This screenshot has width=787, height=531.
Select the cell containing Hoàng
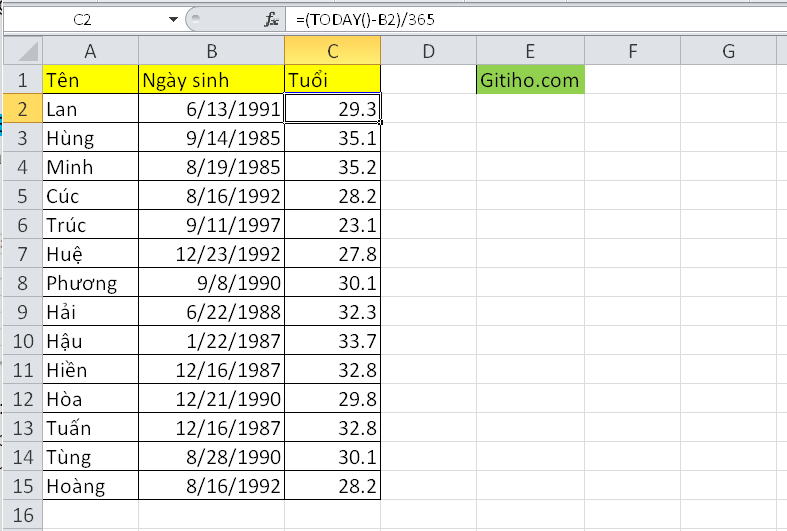(90, 486)
